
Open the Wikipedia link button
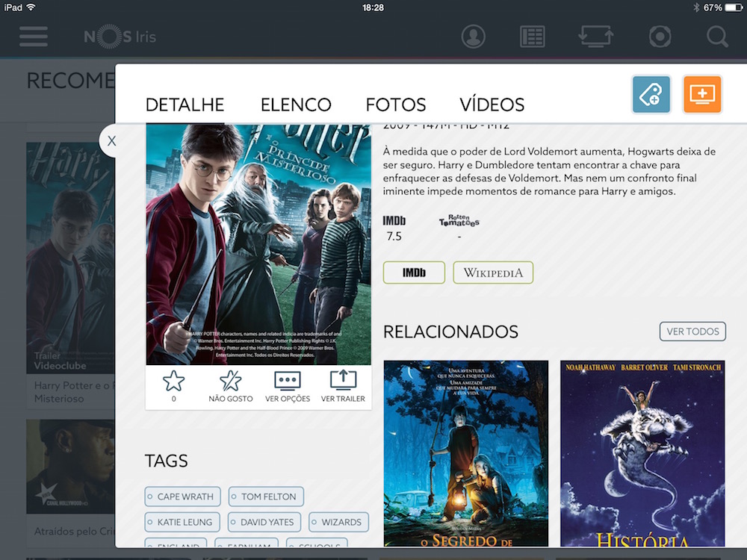click(493, 273)
